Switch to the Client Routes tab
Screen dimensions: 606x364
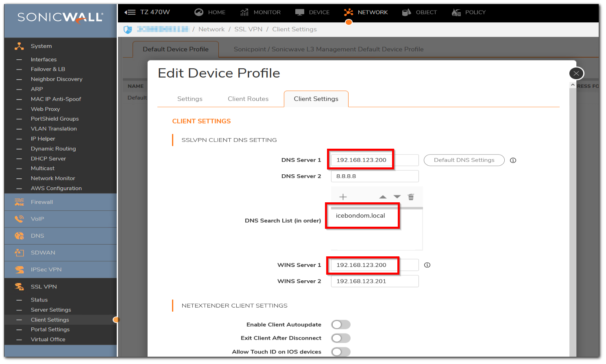tap(248, 99)
